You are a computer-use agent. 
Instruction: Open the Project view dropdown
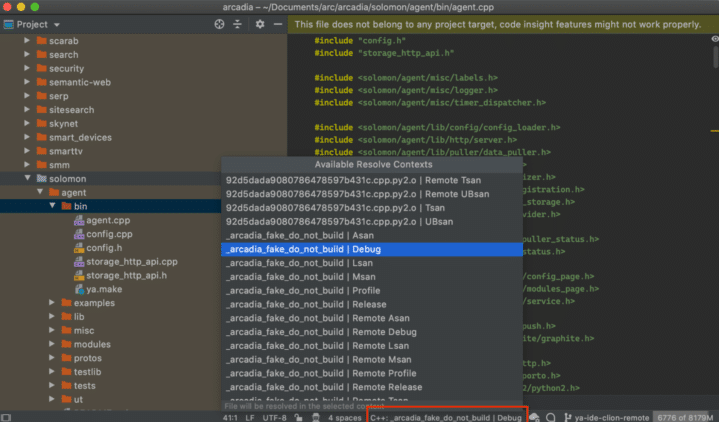32,23
